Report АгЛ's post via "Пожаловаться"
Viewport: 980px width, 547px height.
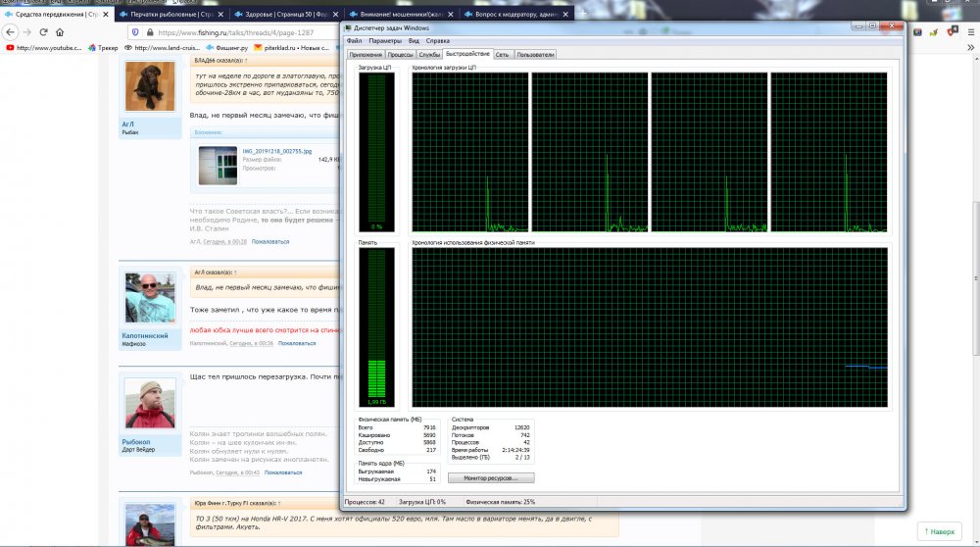(x=270, y=241)
